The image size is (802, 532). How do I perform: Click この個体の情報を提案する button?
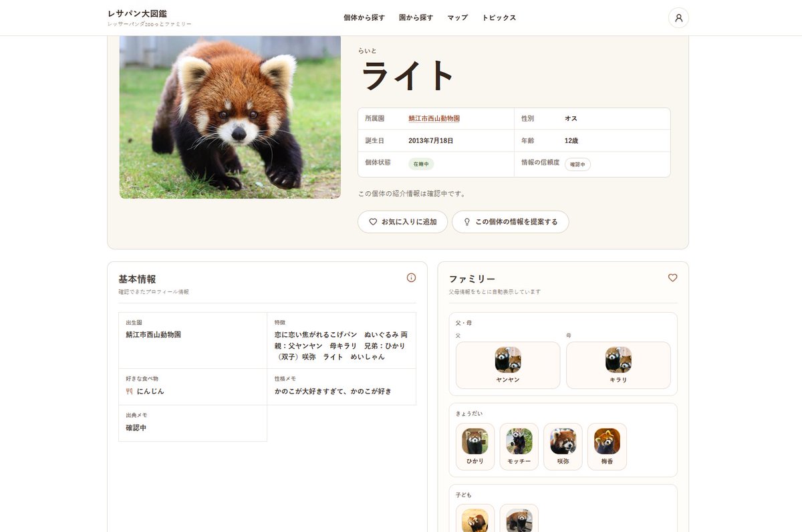pos(510,222)
